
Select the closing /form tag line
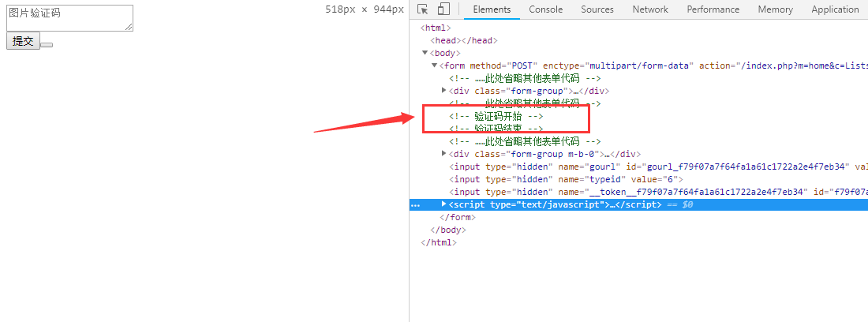[457, 218]
